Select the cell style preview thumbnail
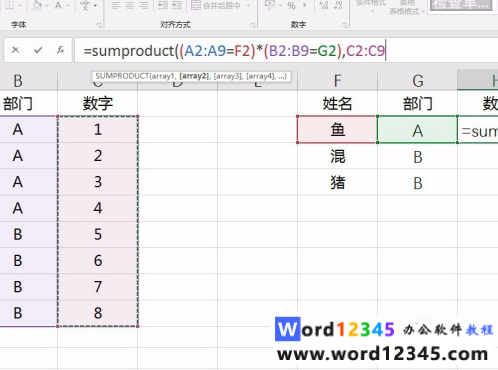This screenshot has width=498, height=370. pos(461,5)
